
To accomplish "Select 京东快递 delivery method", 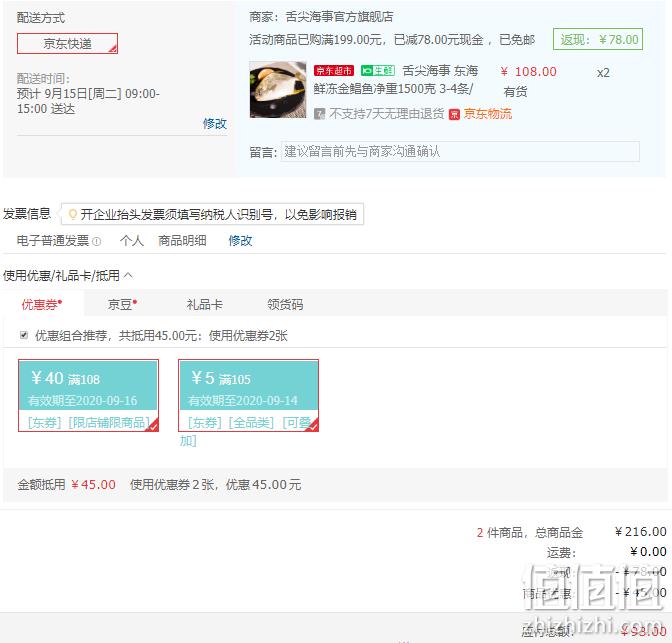I will click(67, 43).
